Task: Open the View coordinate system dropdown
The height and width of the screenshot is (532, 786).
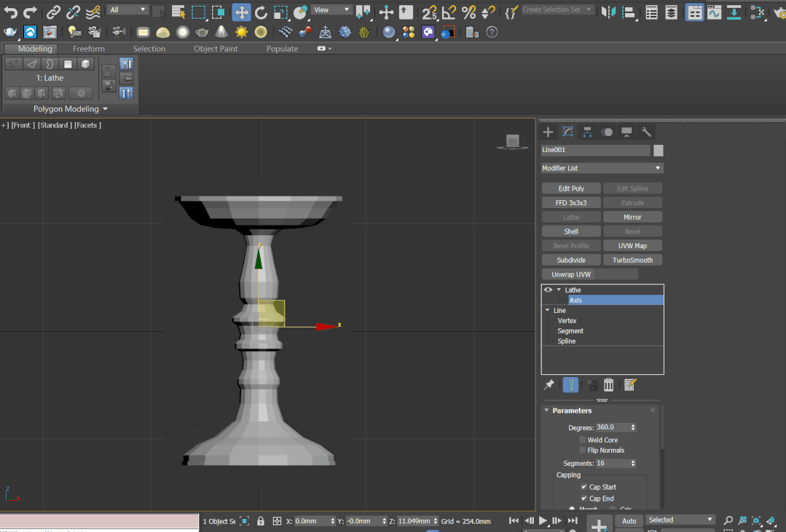Action: 331,10
